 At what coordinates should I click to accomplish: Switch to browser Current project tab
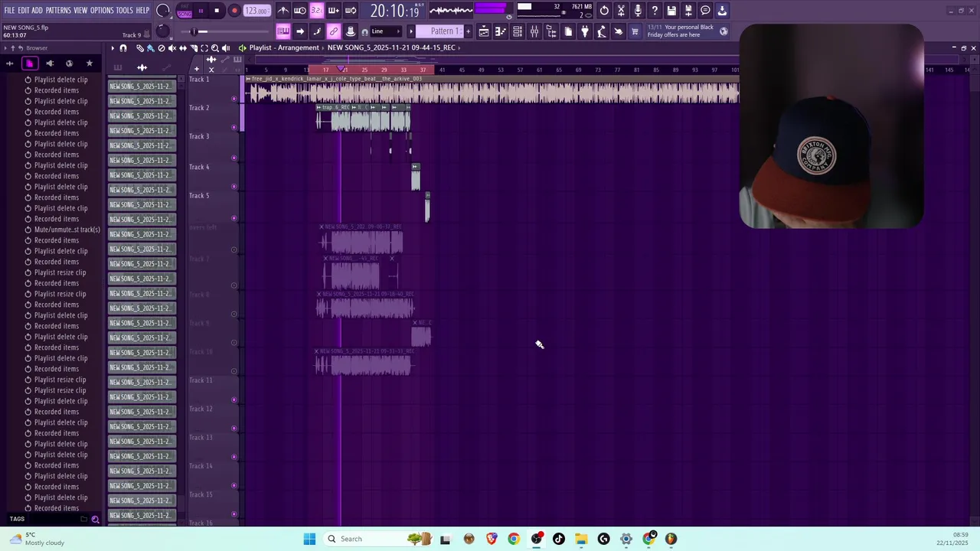coord(30,64)
